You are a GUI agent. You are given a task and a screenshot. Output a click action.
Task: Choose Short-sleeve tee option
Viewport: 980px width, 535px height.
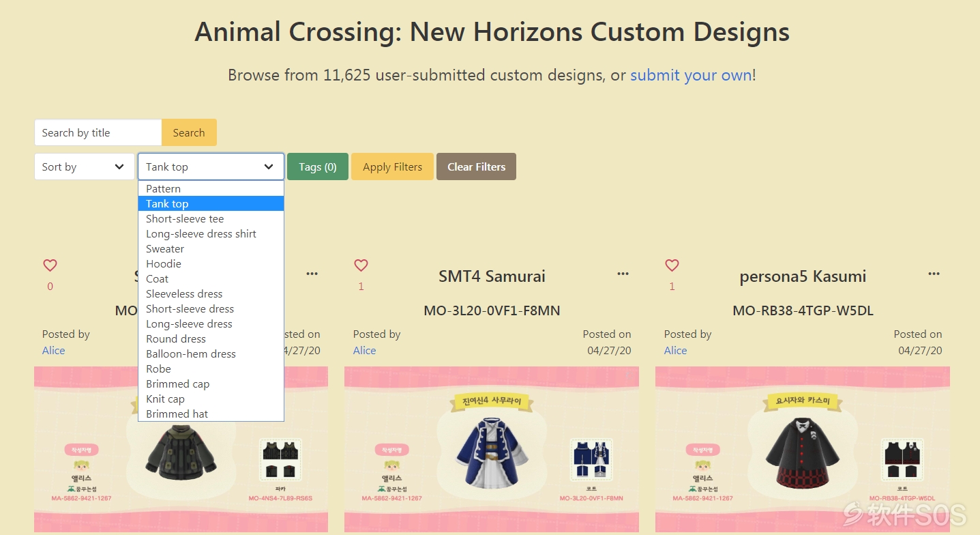pyautogui.click(x=211, y=218)
